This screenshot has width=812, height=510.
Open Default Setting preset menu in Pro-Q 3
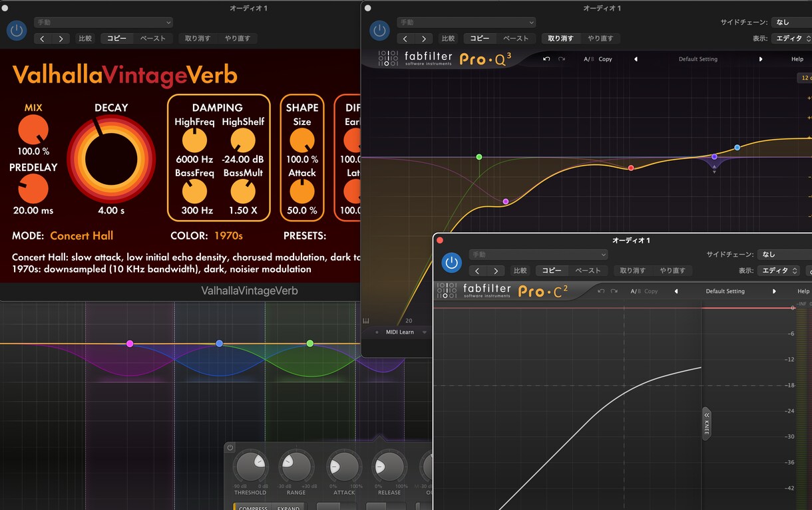(x=698, y=59)
